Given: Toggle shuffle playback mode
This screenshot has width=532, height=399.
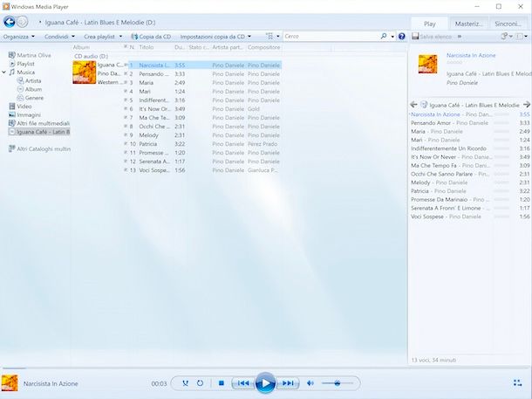Looking at the screenshot, I should tap(185, 383).
